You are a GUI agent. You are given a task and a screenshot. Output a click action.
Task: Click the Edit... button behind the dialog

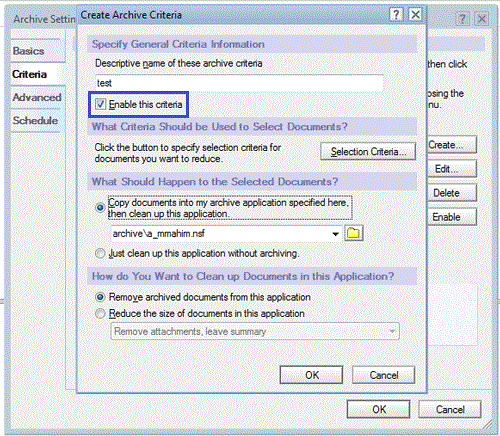[452, 169]
